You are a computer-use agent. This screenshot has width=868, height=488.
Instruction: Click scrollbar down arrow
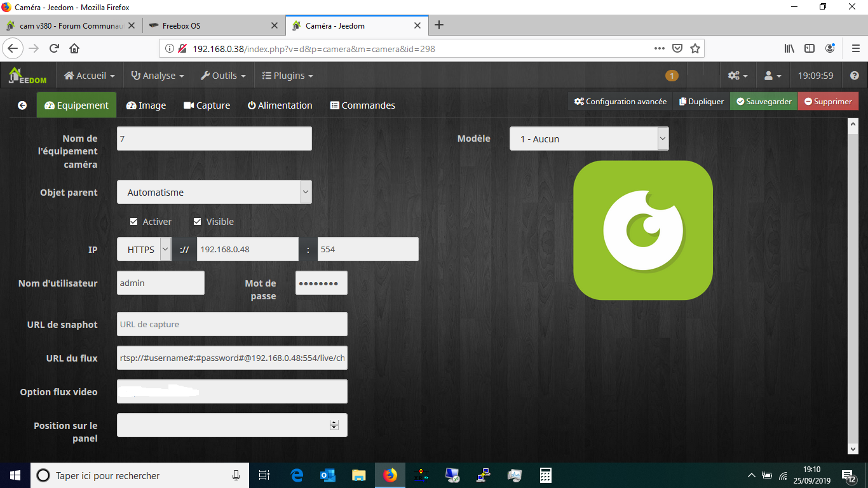(x=853, y=449)
